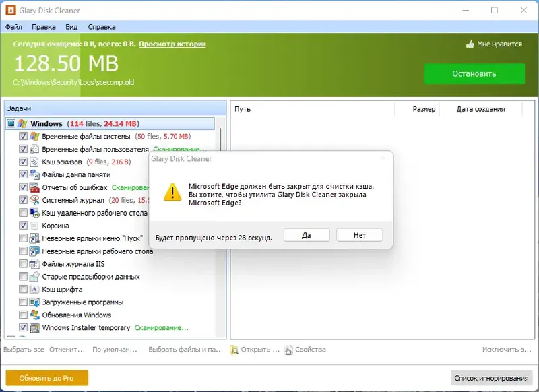
Task: Click the 'Обновить до Pro' button
Action: tap(46, 378)
